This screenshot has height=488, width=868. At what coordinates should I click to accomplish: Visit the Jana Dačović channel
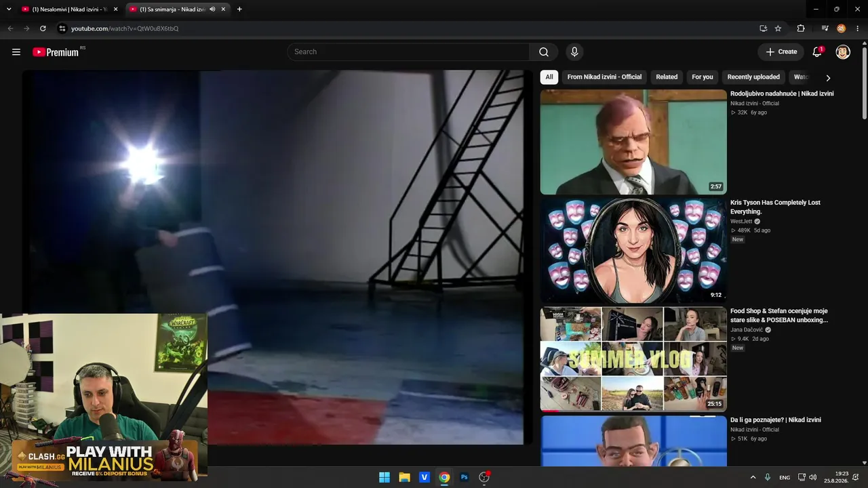pyautogui.click(x=747, y=330)
